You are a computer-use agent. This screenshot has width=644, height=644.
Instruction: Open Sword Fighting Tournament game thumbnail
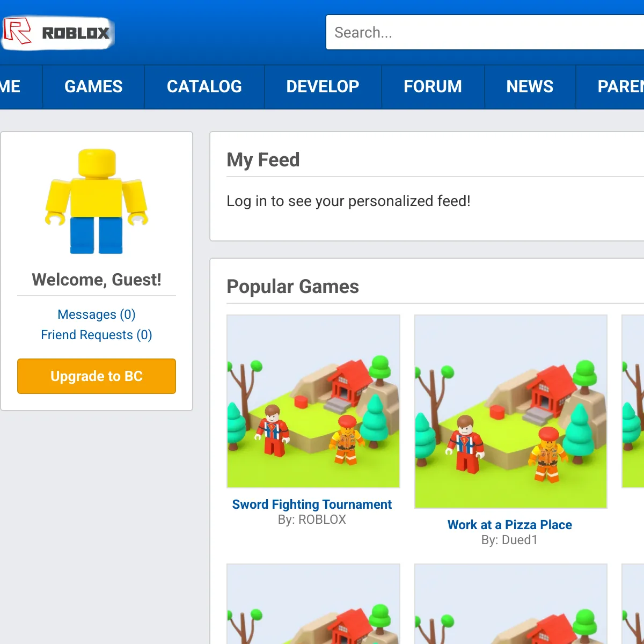(x=313, y=401)
